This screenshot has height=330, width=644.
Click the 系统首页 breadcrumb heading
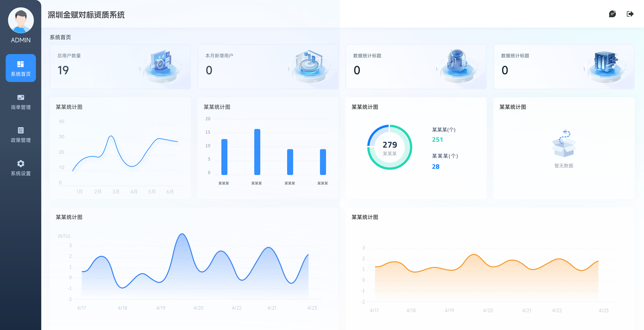60,37
